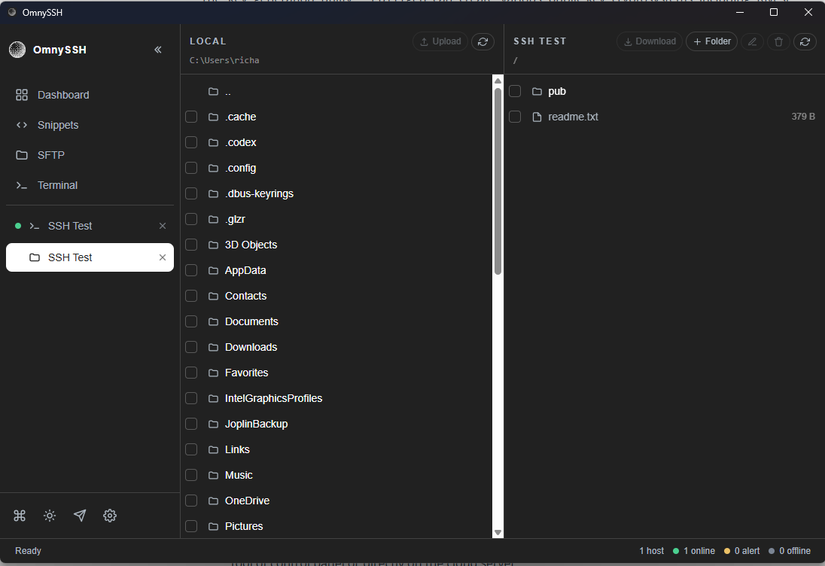The height and width of the screenshot is (566, 825).
Task: Click the .glzr folder icon
Action: (213, 219)
